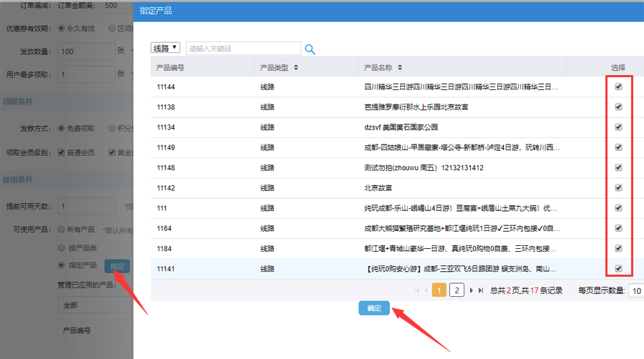Click the first page arrow in pagination
The width and height of the screenshot is (644, 359).
click(416, 290)
